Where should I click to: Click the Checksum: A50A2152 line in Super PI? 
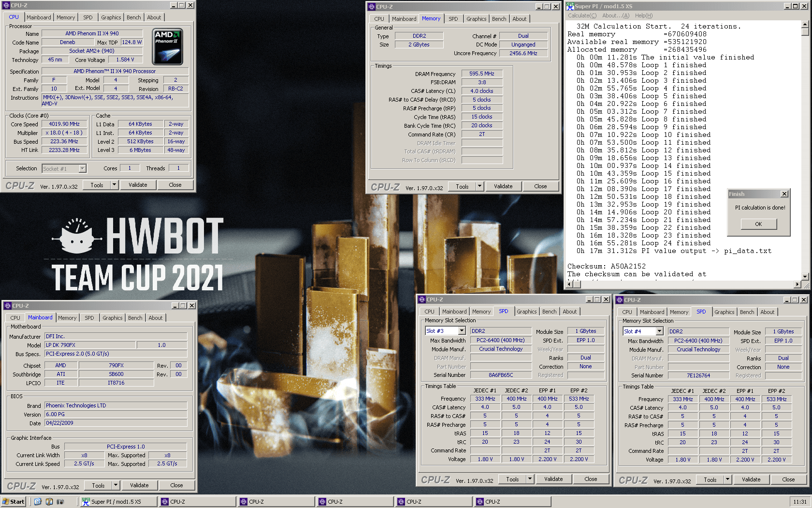click(x=606, y=266)
